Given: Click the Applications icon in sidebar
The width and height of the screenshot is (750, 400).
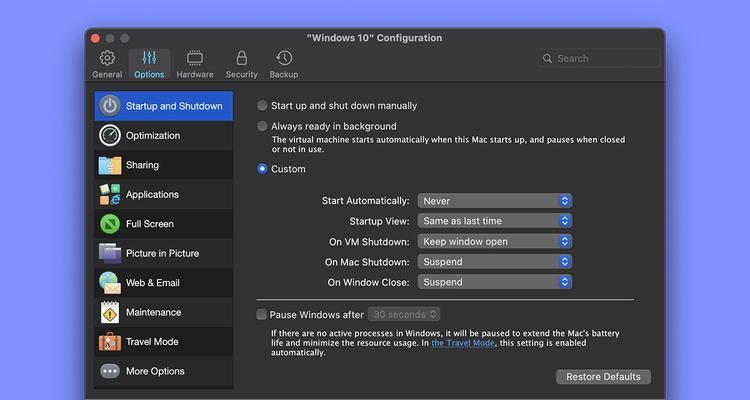Looking at the screenshot, I should click(110, 194).
